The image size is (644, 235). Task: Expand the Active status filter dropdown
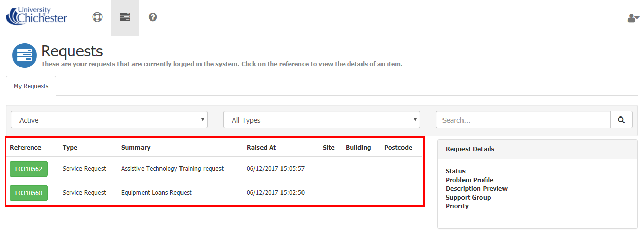click(109, 120)
